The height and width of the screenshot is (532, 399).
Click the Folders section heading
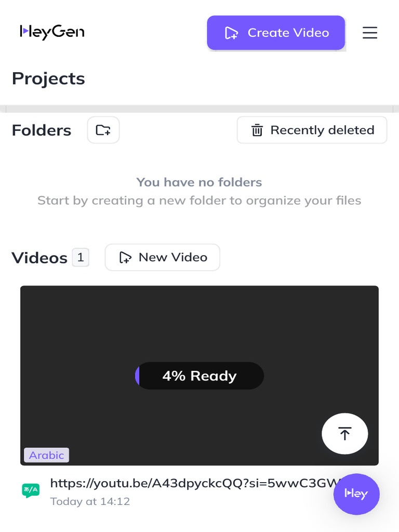pyautogui.click(x=42, y=130)
